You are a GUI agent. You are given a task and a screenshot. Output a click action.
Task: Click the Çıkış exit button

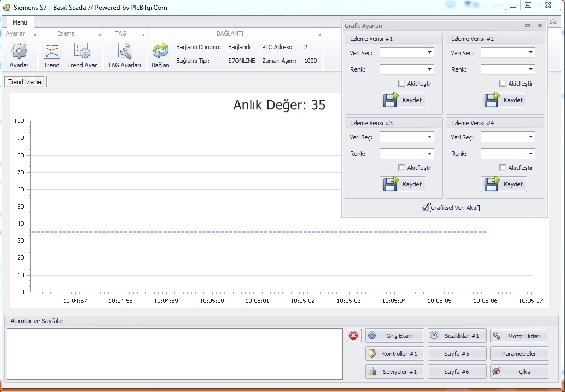[x=519, y=371]
